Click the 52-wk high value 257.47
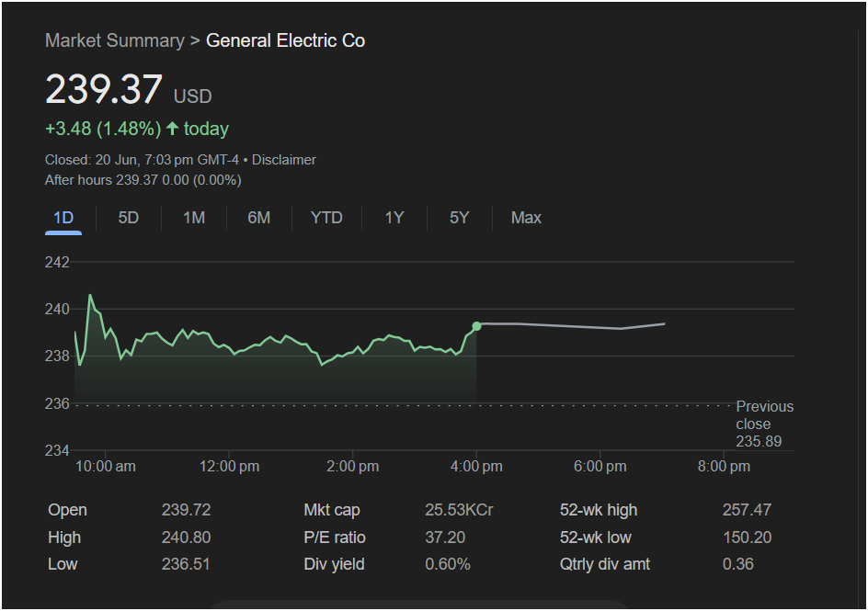The height and width of the screenshot is (611, 868). (747, 510)
